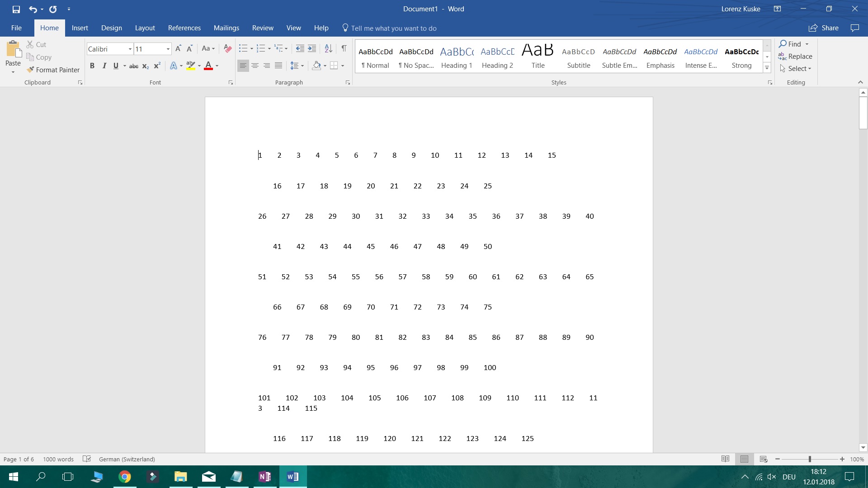The image size is (868, 488).
Task: Open the Insert ribbon tab
Action: click(x=80, y=28)
